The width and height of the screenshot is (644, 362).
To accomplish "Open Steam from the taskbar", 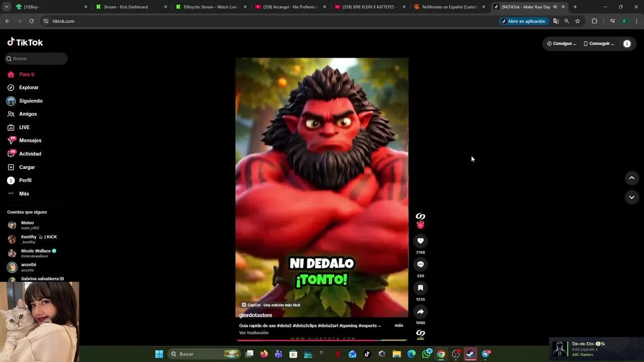I will (470, 354).
